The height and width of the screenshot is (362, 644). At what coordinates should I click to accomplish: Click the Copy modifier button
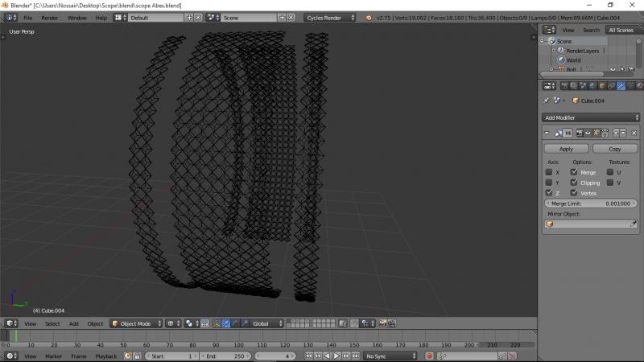pos(615,149)
